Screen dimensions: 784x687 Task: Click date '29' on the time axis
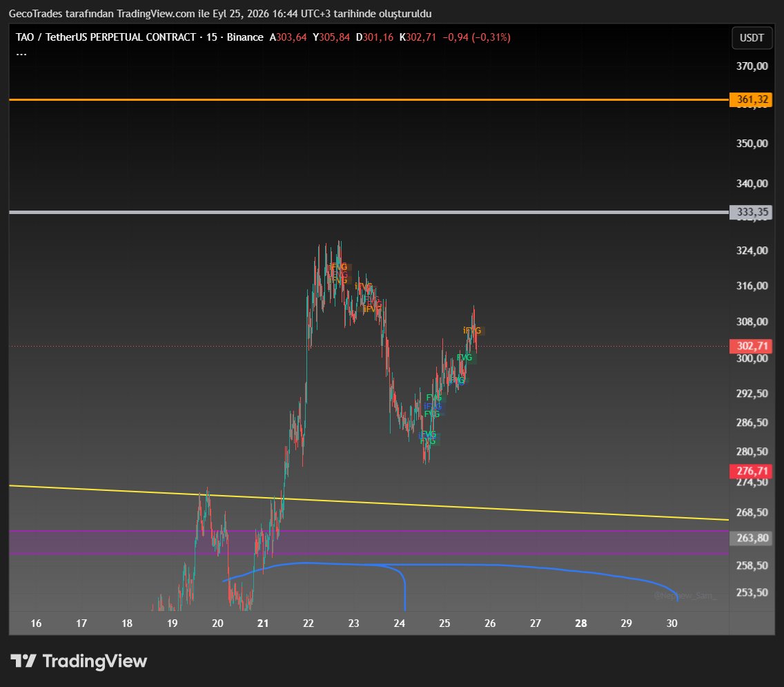[x=627, y=623]
